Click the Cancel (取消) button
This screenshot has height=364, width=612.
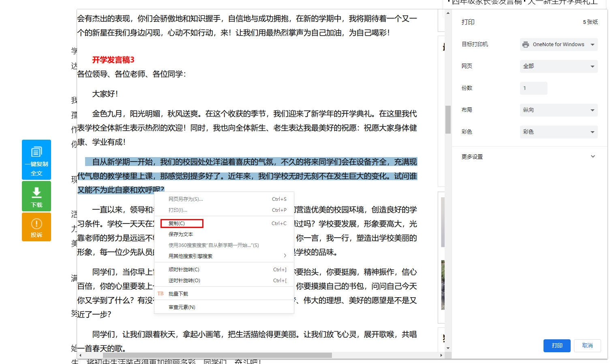(587, 346)
